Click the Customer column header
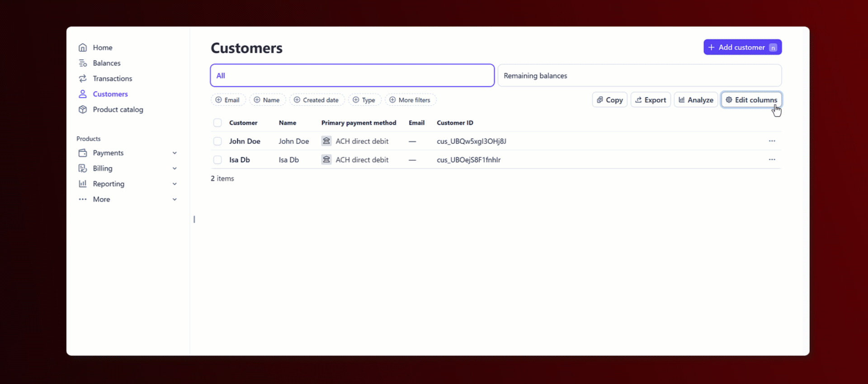Viewport: 868px width, 384px height. 243,123
